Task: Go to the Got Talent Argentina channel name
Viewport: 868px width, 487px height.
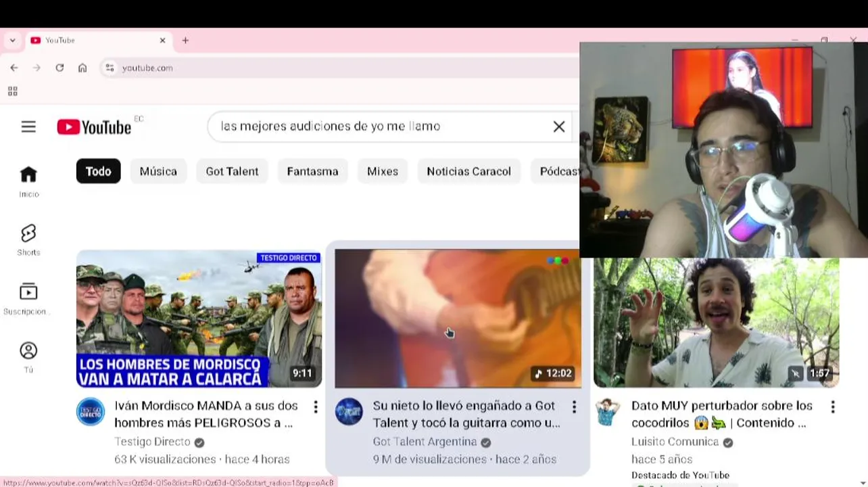Action: click(x=425, y=442)
